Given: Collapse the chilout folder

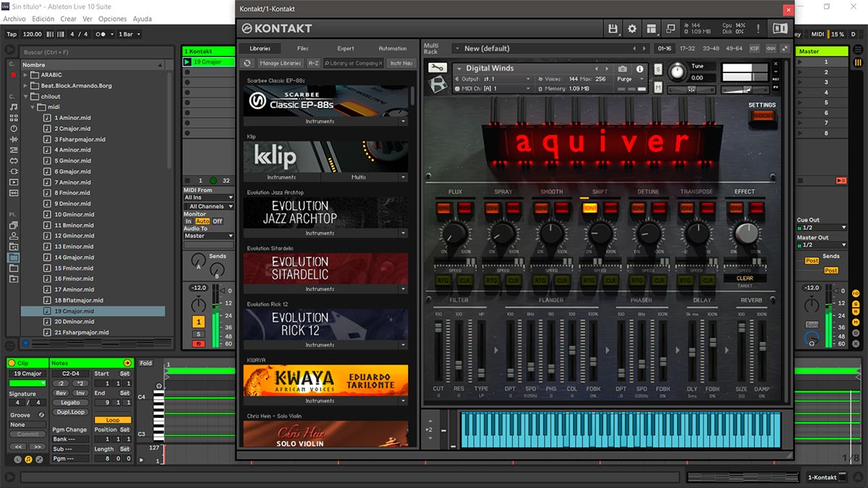Looking at the screenshot, I should 26,96.
